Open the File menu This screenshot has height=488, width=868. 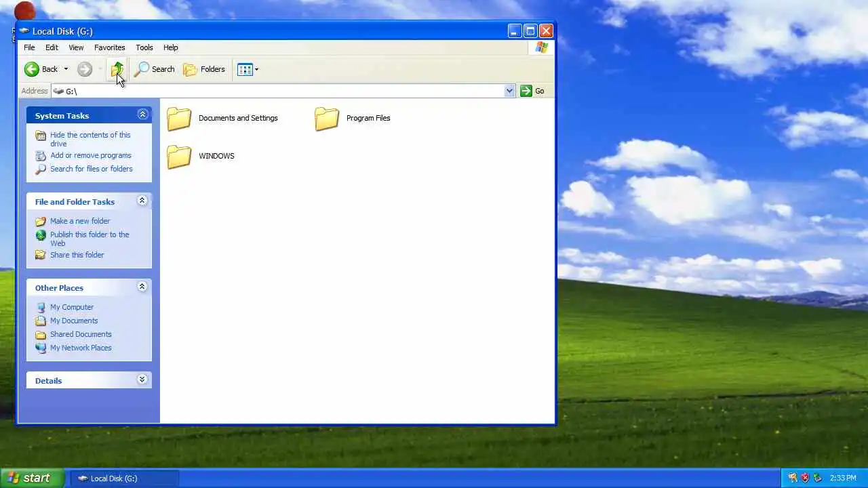(29, 47)
